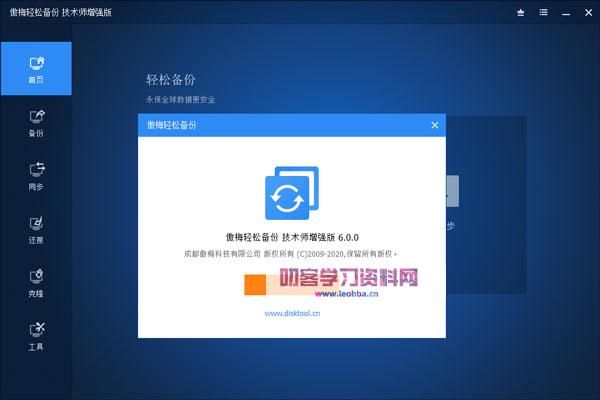This screenshot has width=600, height=400.
Task: Close the main application window
Action: click(589, 13)
